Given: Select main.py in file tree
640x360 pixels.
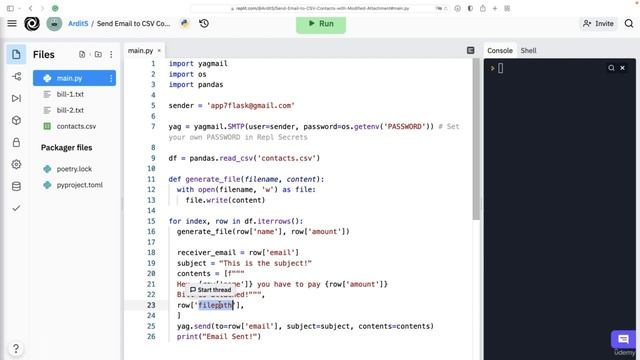Looking at the screenshot, I should 74,78.
